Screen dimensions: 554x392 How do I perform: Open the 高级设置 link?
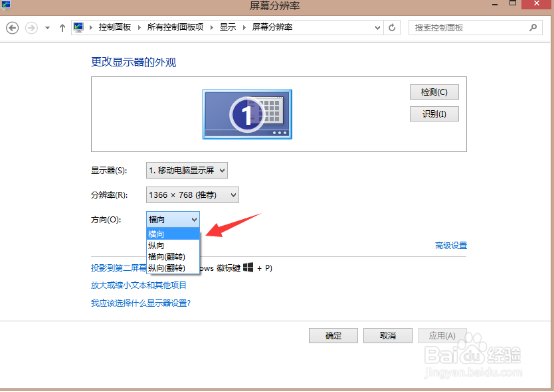coord(451,245)
